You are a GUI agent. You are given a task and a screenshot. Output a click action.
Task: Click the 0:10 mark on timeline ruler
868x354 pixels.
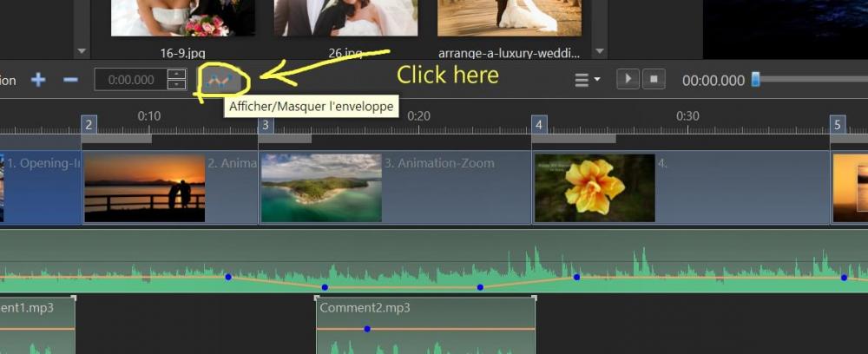click(x=149, y=116)
